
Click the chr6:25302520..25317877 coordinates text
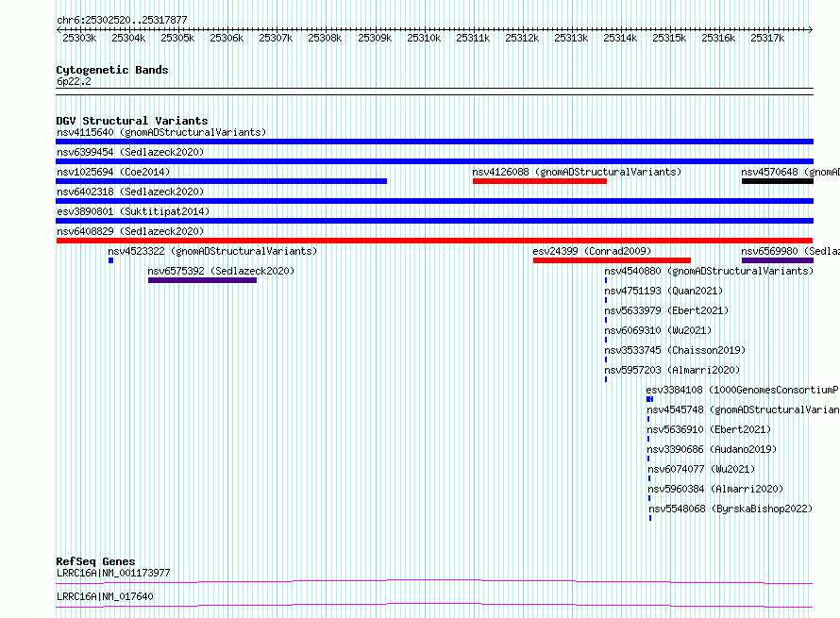[122, 20]
